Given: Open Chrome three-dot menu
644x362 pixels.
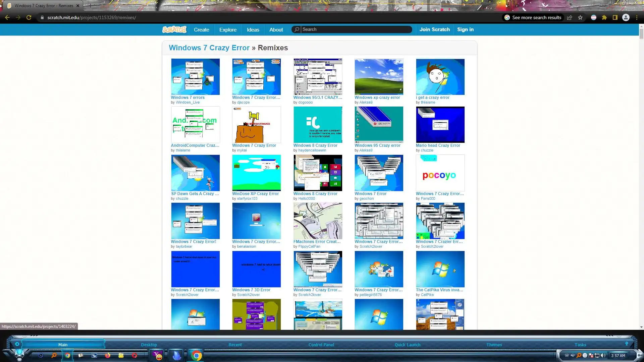Looking at the screenshot, I should (637, 17).
